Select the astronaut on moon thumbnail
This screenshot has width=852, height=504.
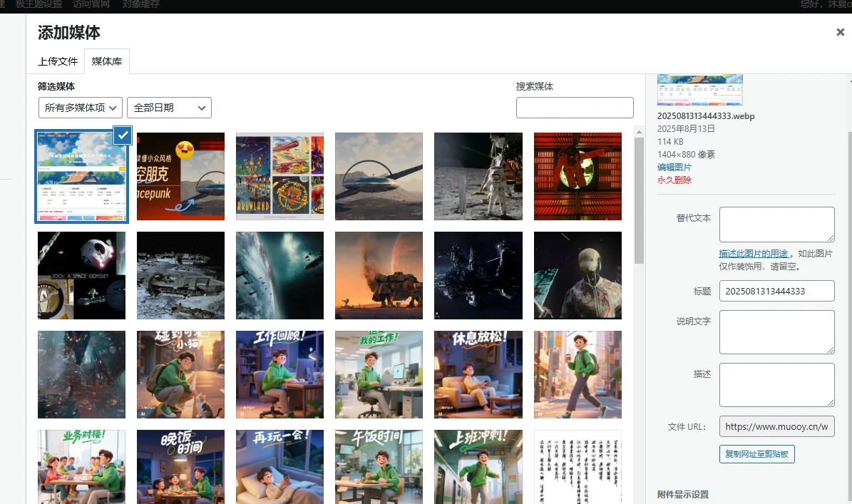point(478,177)
